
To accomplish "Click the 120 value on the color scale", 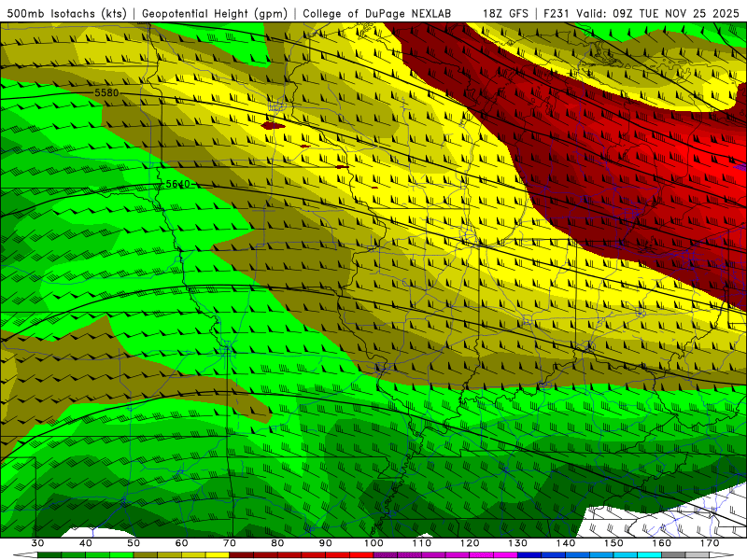I will tap(470, 543).
